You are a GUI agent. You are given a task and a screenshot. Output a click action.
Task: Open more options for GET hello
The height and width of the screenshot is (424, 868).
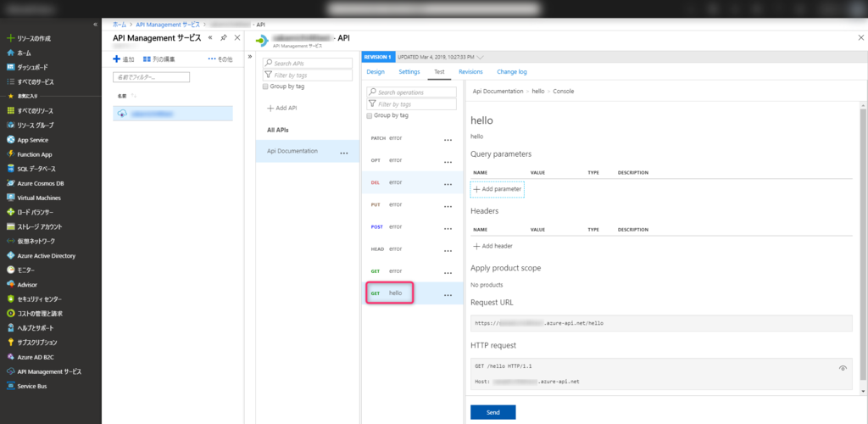click(448, 296)
